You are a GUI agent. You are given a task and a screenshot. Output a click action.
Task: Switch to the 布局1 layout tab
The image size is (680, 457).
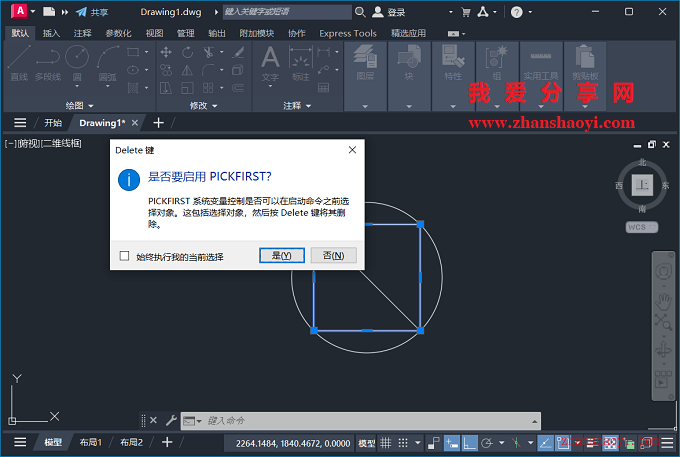pos(91,442)
